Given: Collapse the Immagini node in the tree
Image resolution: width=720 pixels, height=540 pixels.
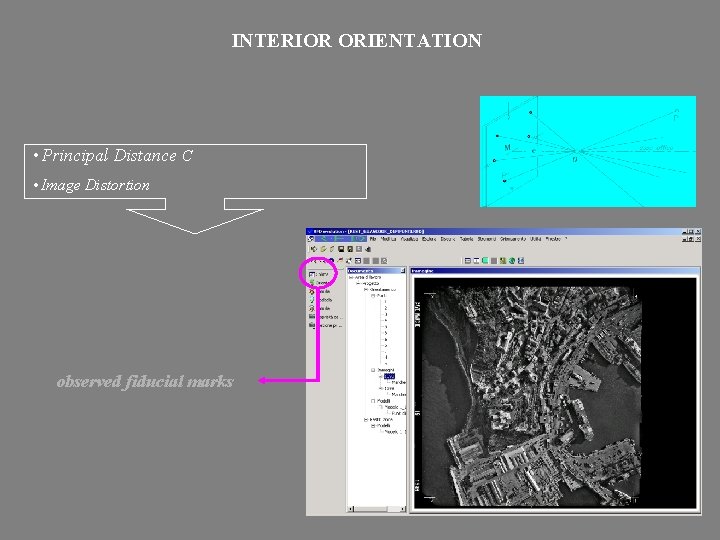Looking at the screenshot, I should 373,370.
